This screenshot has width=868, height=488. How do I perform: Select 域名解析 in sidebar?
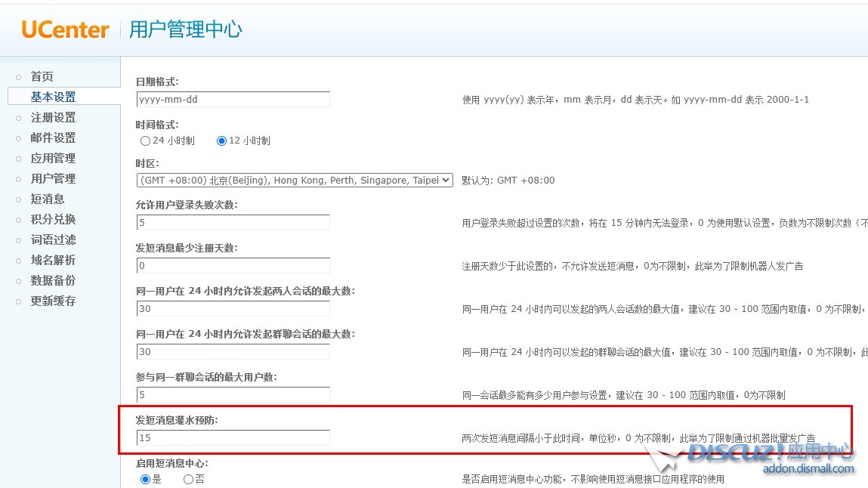(53, 261)
